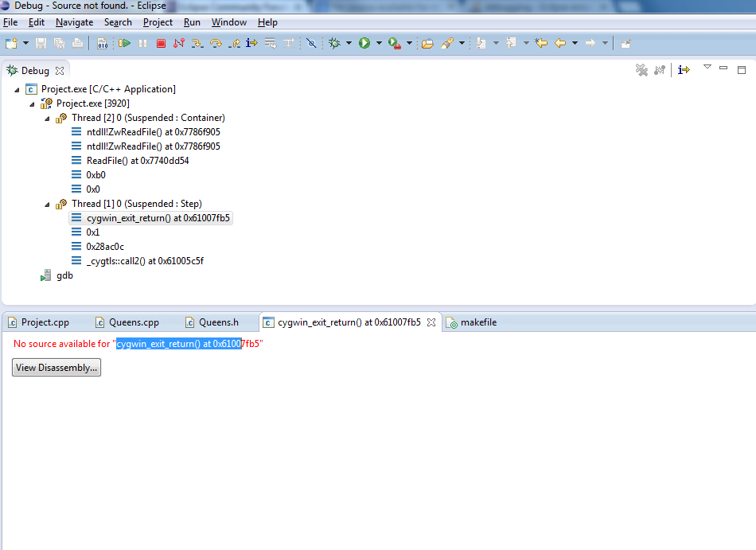Click the Debug bug icon in toolbar
The height and width of the screenshot is (550, 756).
tap(334, 44)
